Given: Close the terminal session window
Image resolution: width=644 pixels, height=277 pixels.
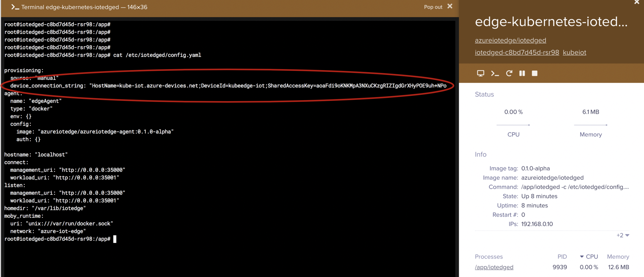Looking at the screenshot, I should tap(450, 6).
